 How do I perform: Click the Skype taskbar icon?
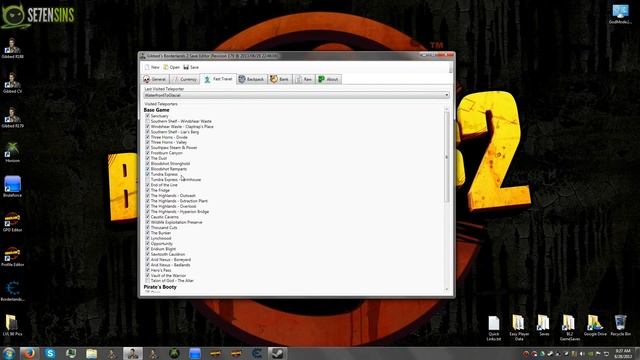pyautogui.click(x=50, y=353)
